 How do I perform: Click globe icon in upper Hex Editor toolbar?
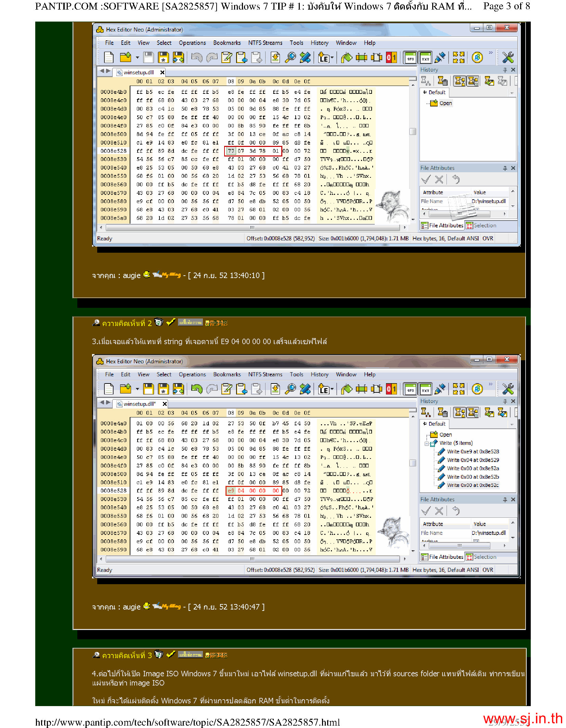477,57
